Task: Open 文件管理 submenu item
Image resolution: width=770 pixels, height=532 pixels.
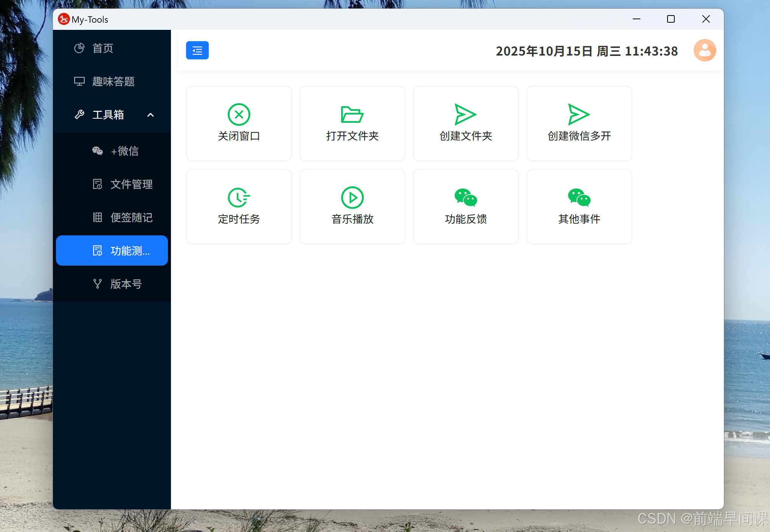Action: [x=112, y=184]
